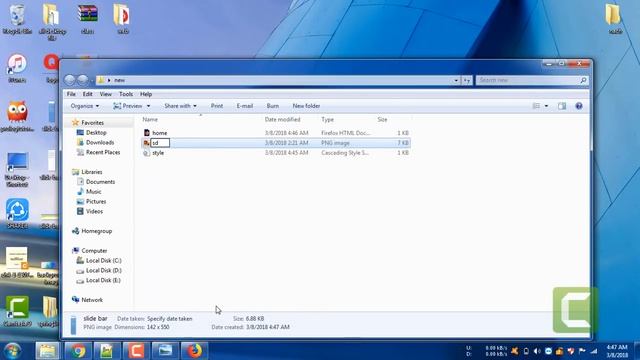Expand the Preview dropdown arrow
640x360 pixels.
(x=148, y=106)
